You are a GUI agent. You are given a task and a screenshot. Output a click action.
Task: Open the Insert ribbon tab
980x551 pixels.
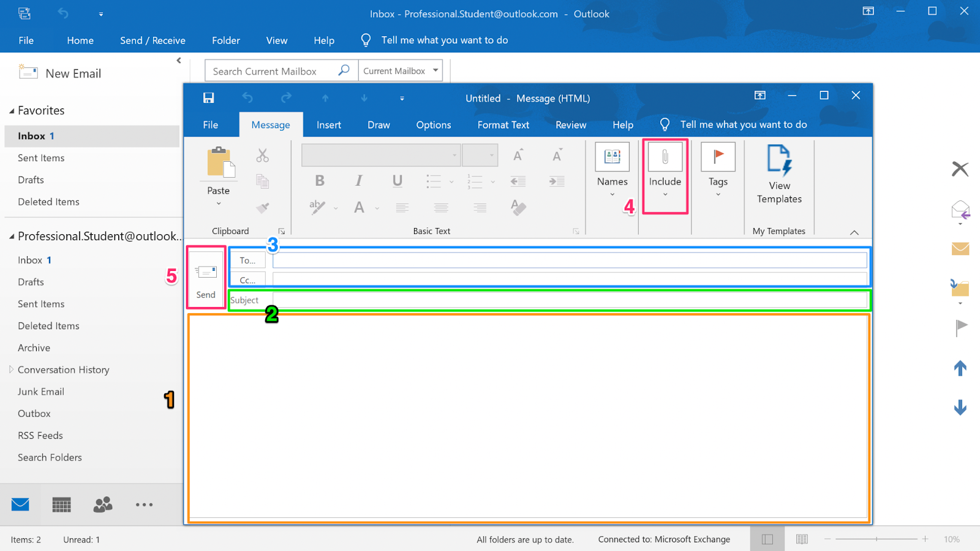click(x=329, y=125)
